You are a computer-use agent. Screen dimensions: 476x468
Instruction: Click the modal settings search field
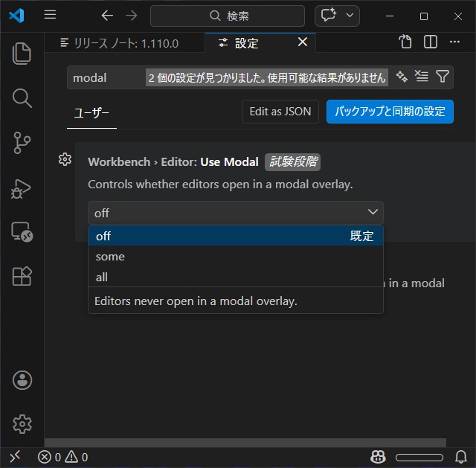tap(106, 77)
